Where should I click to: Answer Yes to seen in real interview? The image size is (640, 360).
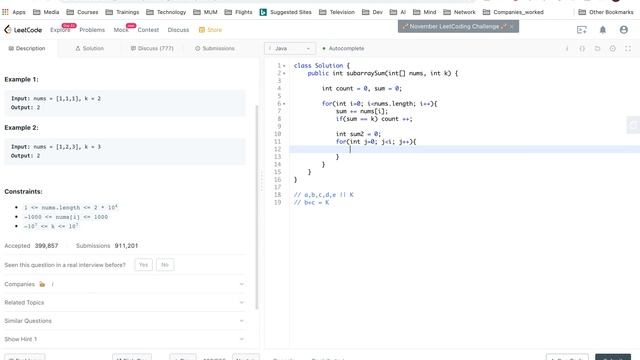[x=143, y=265]
